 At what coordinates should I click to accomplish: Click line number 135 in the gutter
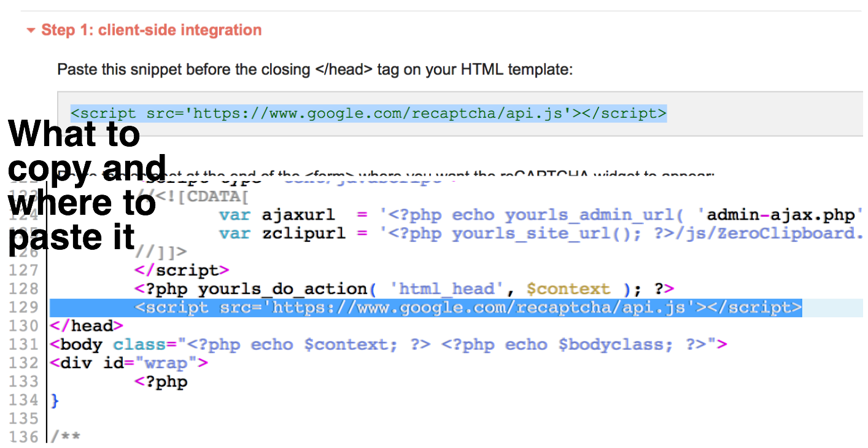click(x=24, y=419)
